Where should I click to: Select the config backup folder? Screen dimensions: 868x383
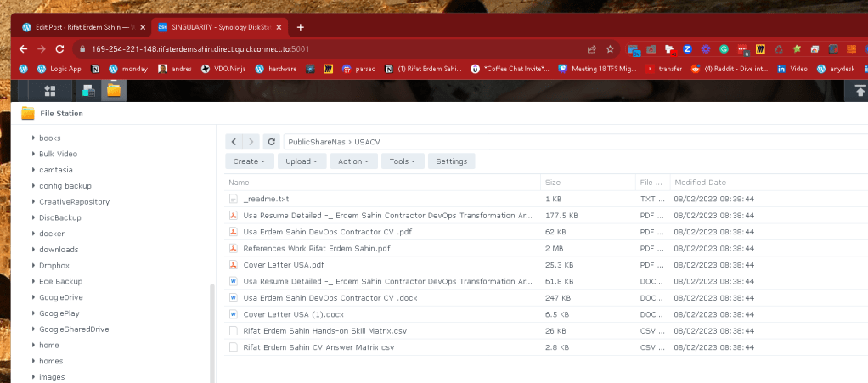coord(65,186)
